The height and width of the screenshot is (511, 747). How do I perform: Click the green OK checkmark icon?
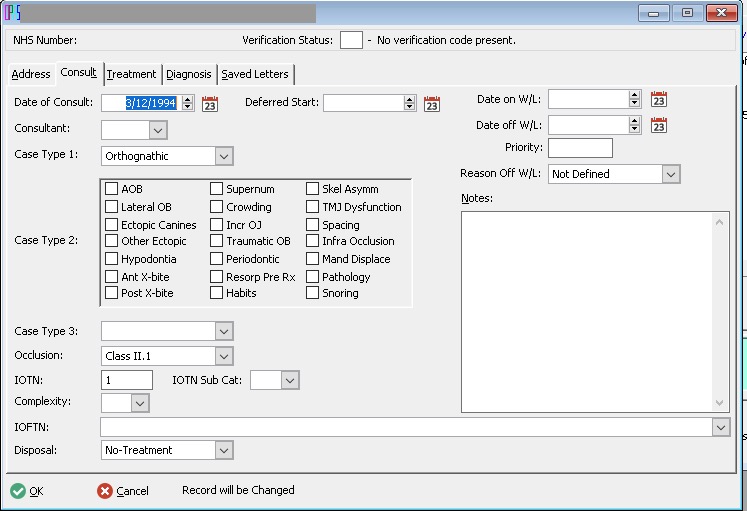(17, 491)
